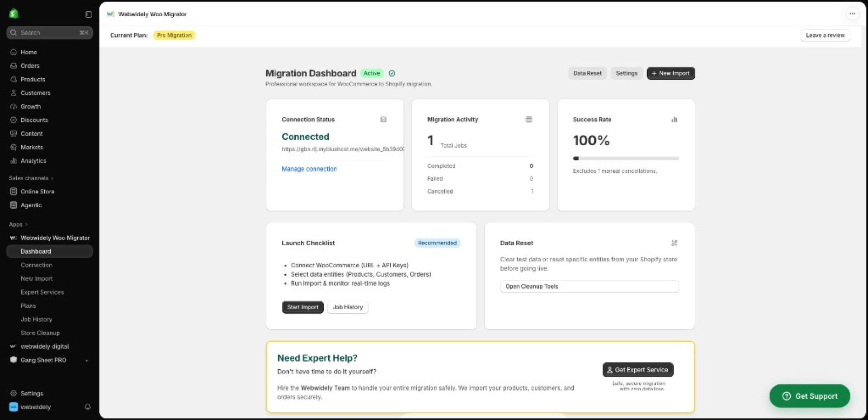Viewport: 868px width, 420px height.
Task: Click the verified check icon beside Active
Action: click(392, 73)
